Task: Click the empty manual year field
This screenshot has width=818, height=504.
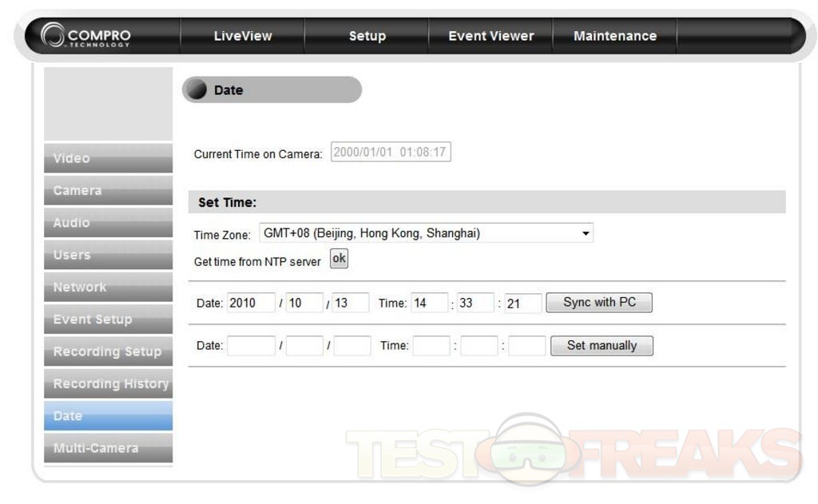Action: point(251,346)
